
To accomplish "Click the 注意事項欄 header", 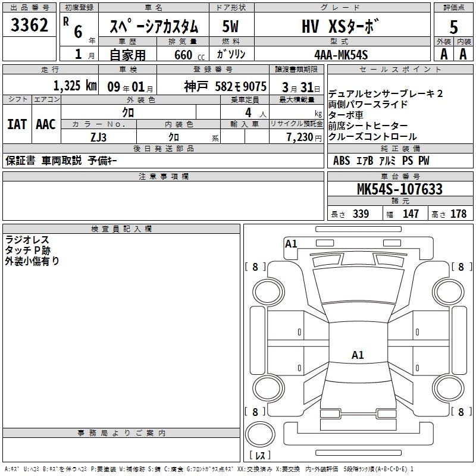I will click(x=163, y=176).
